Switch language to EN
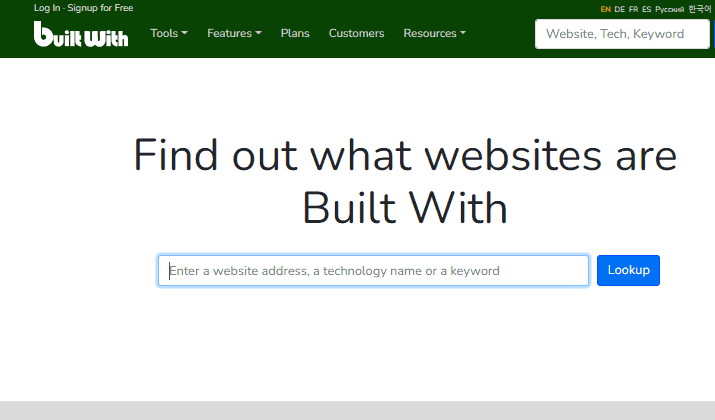 (x=606, y=9)
